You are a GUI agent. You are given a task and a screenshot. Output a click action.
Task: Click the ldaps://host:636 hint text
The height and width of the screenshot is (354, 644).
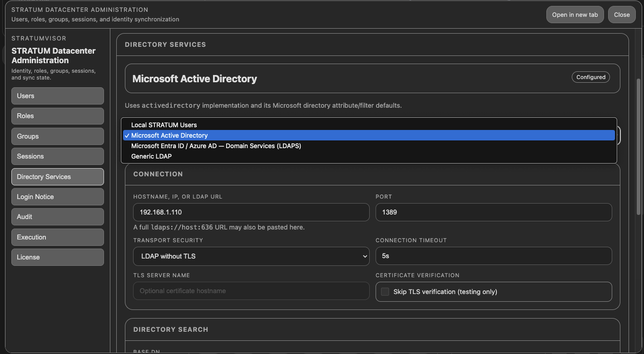pyautogui.click(x=182, y=227)
